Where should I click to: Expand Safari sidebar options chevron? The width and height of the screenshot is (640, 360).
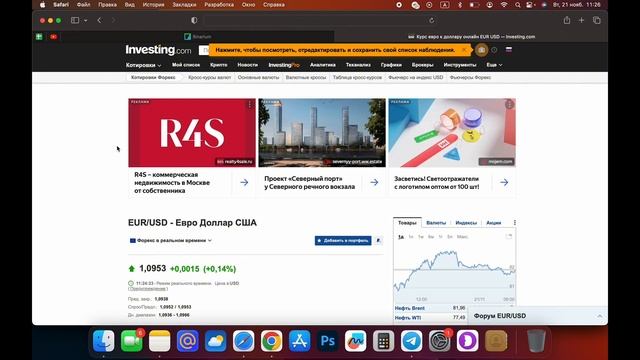point(85,20)
